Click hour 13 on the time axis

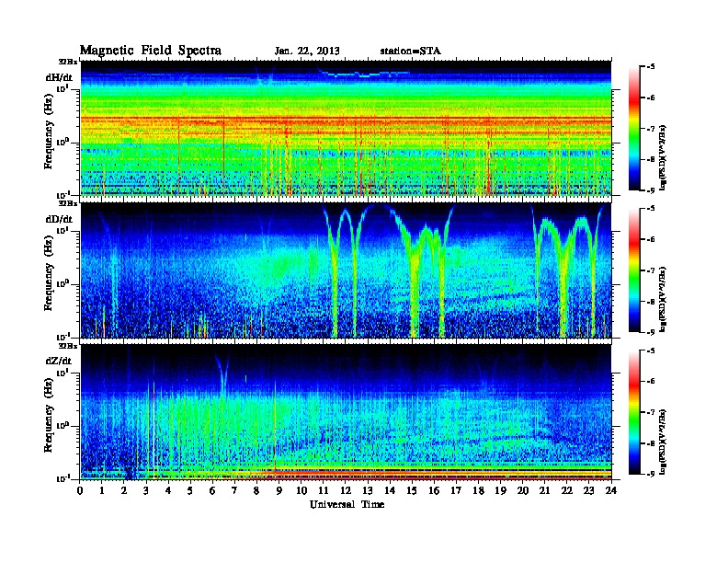[368, 490]
